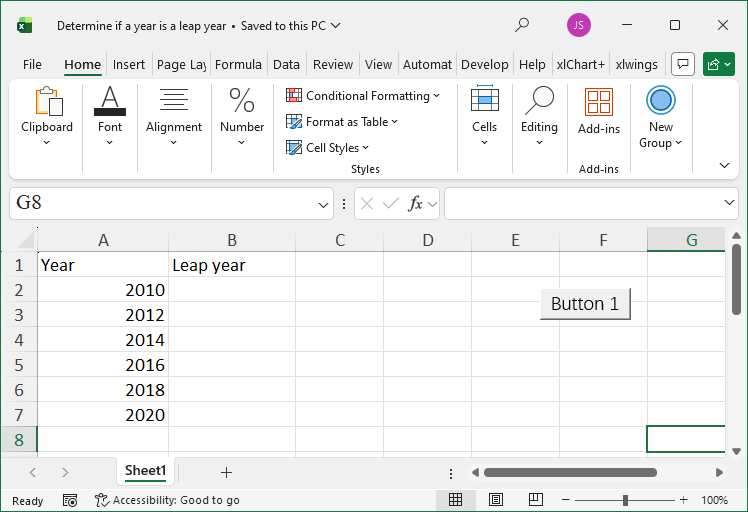Image resolution: width=748 pixels, height=512 pixels.
Task: Click the Cells group icon
Action: pos(484,116)
